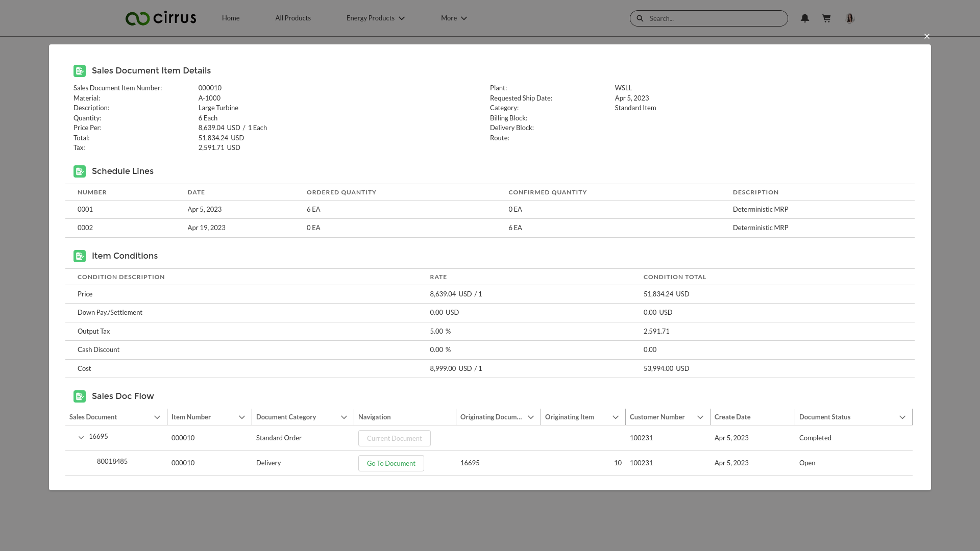Open Customer Number column menu

pyautogui.click(x=700, y=417)
